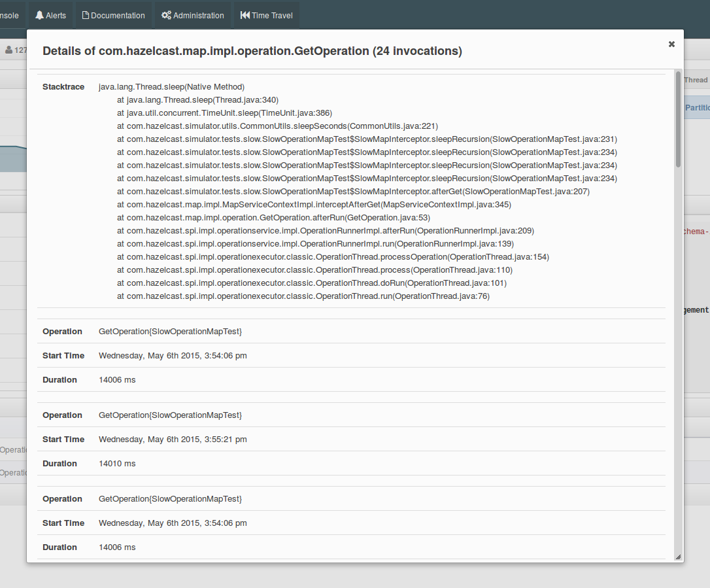The image size is (710, 588).
Task: Click the resize grip at the dialog's corner
Action: click(678, 557)
